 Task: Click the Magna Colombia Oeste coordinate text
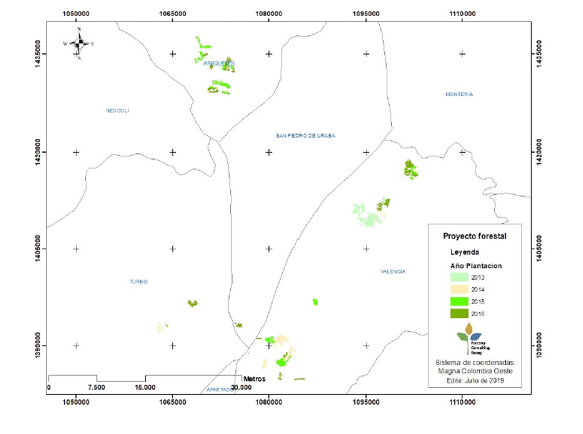475,371
